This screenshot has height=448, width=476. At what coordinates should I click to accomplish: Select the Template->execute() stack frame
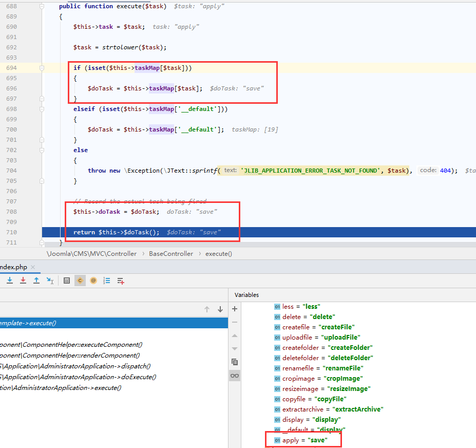click(114, 323)
